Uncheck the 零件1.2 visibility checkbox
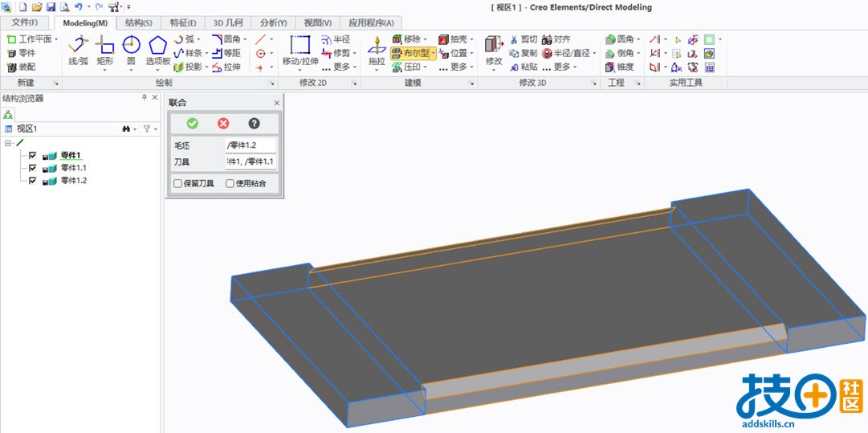Image resolution: width=868 pixels, height=433 pixels. 32,181
